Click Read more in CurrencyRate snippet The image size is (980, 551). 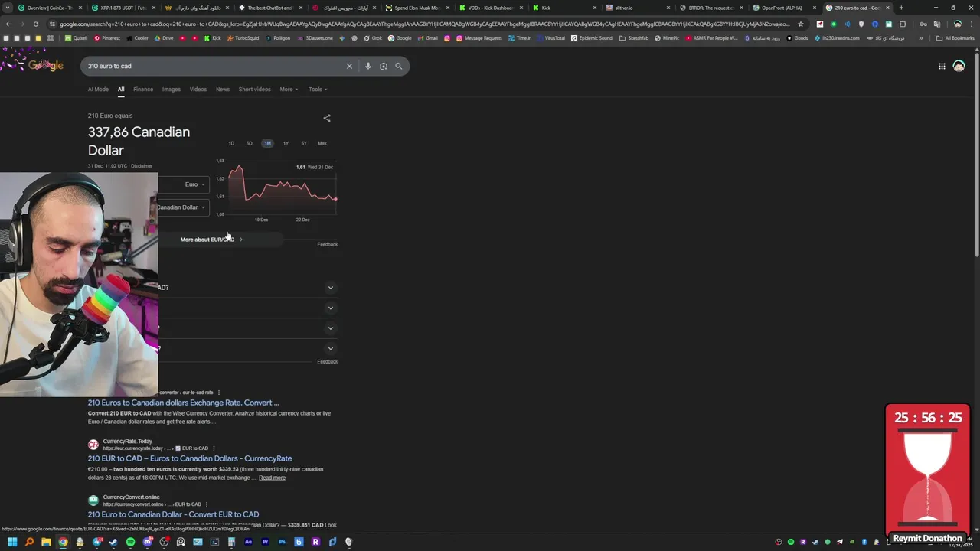[272, 478]
